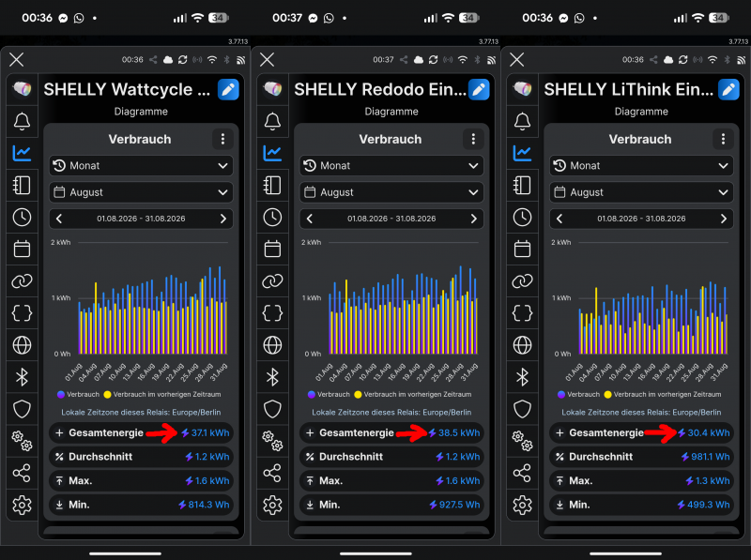Open the Verbrauch three-dot menu in Redodo panel
Image resolution: width=751 pixels, height=560 pixels.
473,139
